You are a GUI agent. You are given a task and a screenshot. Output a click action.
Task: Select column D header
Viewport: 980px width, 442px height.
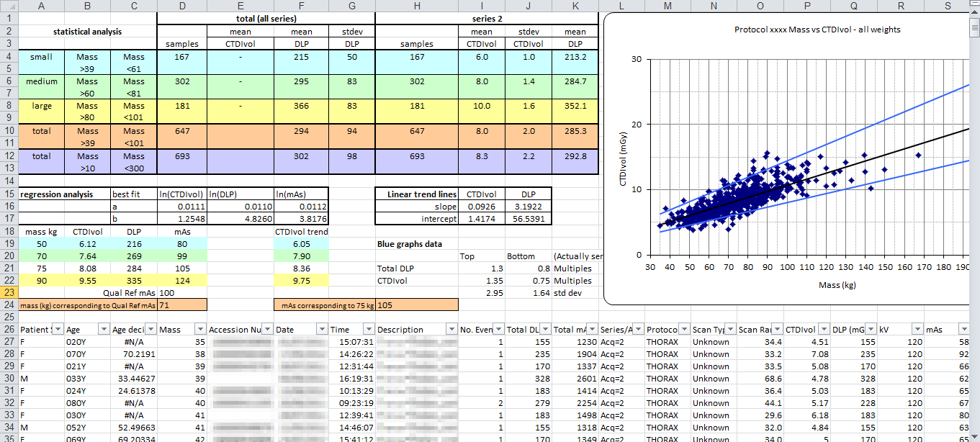click(182, 6)
